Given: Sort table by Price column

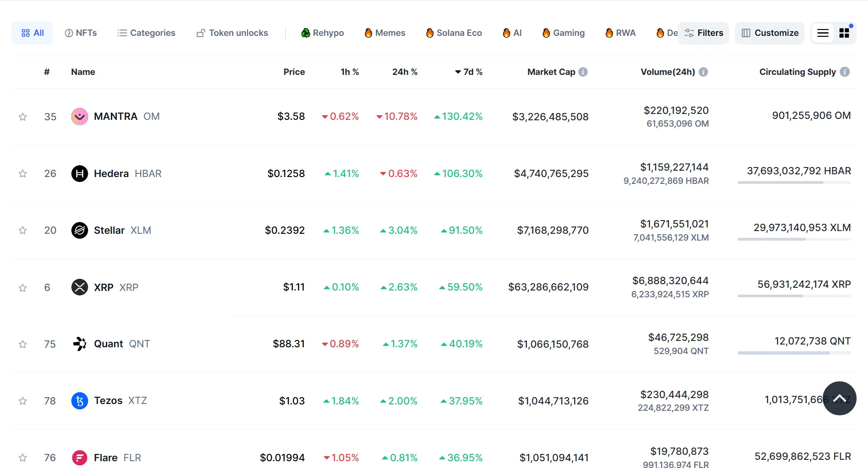Looking at the screenshot, I should coord(294,72).
